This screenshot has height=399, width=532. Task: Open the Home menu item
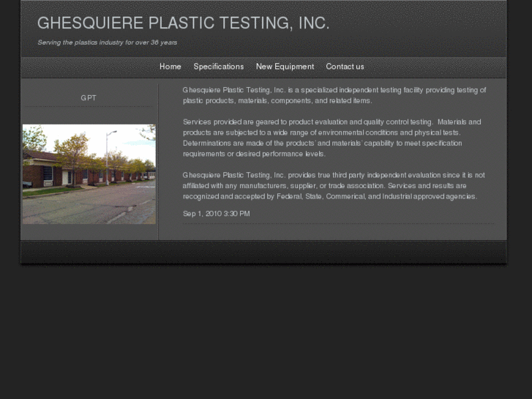click(171, 67)
